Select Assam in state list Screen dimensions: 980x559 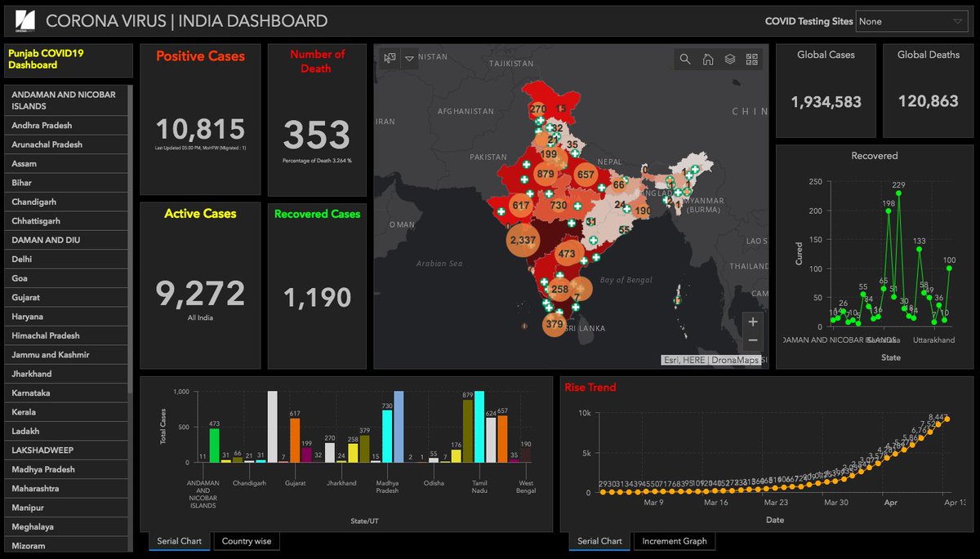(x=65, y=163)
